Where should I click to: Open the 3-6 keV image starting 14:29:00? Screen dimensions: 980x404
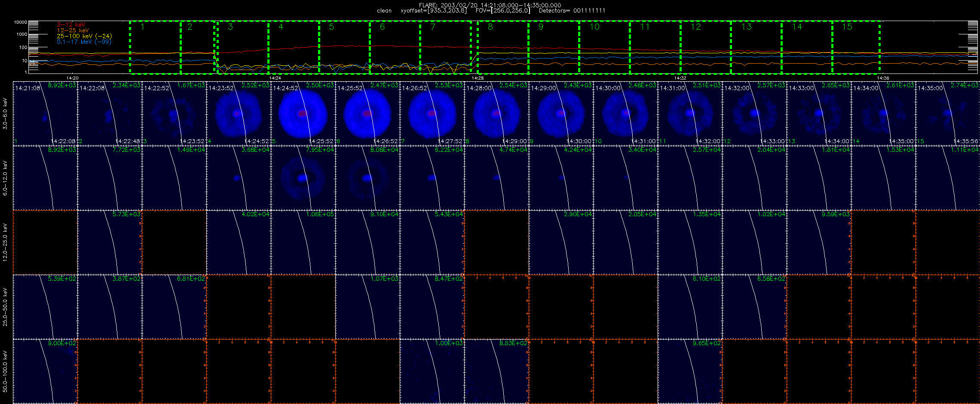(x=561, y=113)
